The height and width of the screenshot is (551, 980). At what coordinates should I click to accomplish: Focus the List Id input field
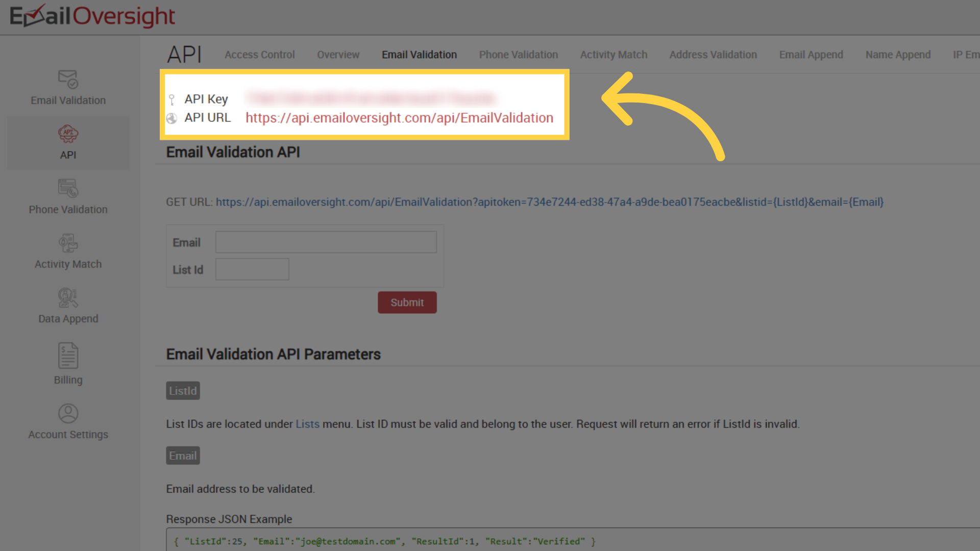tap(252, 269)
